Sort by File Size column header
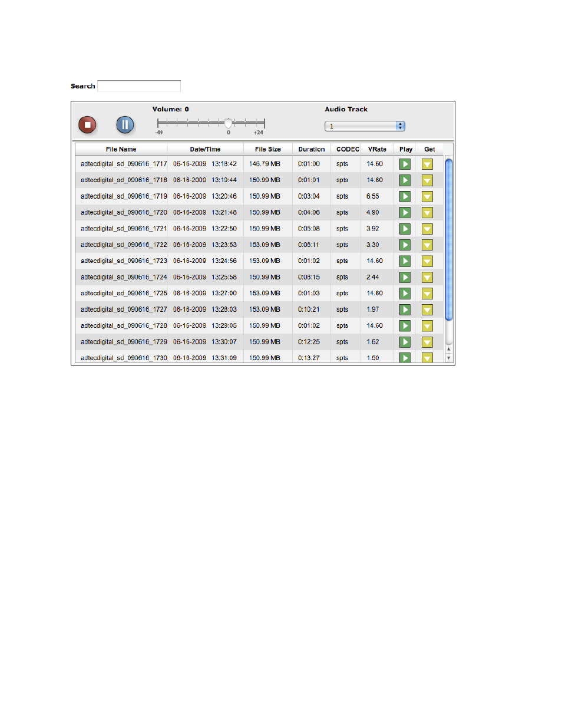Viewport: 562px width, 728px height. tap(268, 150)
